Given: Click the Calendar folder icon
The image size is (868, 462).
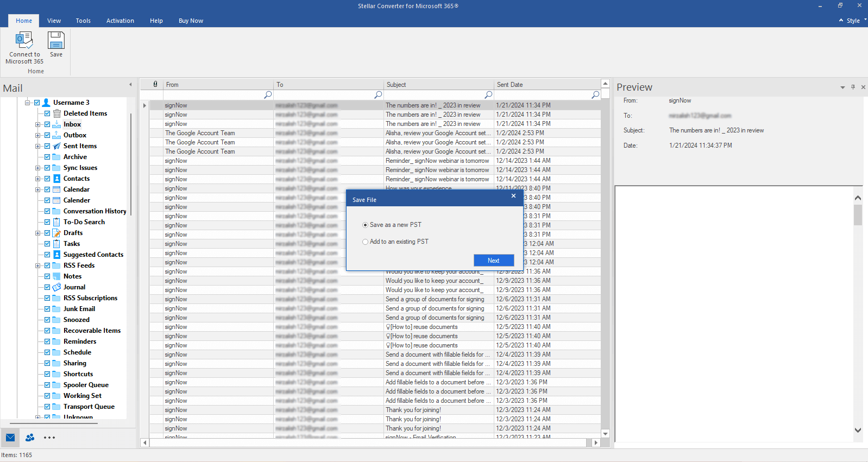Looking at the screenshot, I should coord(56,189).
